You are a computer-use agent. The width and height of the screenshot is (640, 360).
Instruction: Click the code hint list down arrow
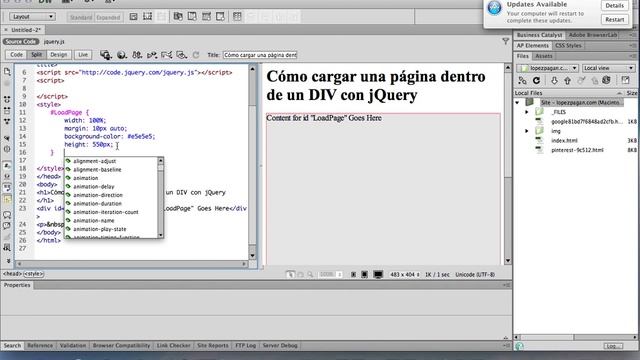click(x=160, y=235)
